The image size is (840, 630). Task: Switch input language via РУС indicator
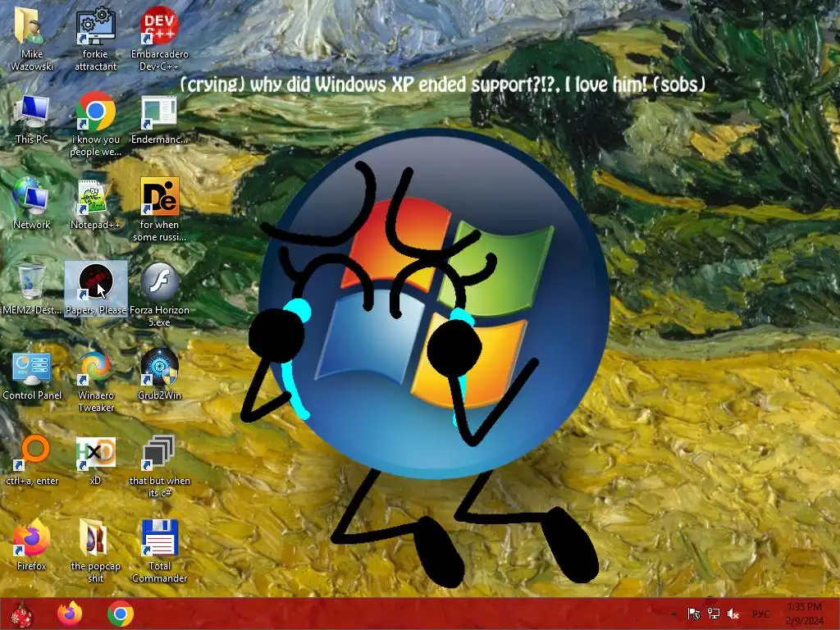coord(760,614)
